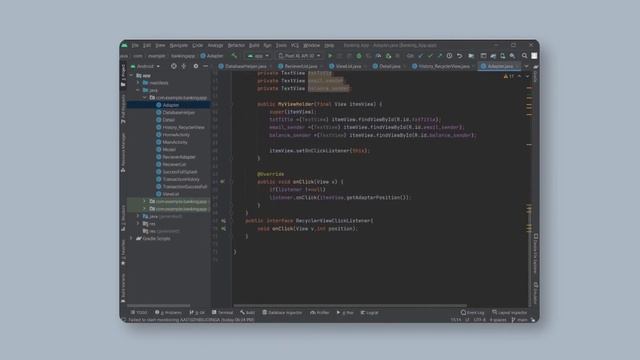Expand the res folder

tap(138, 224)
